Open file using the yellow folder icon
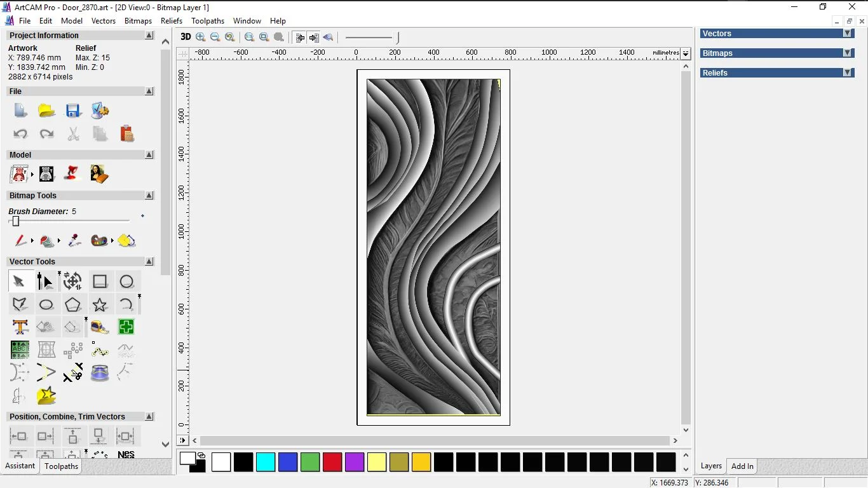The width and height of the screenshot is (868, 488). coord(46,111)
